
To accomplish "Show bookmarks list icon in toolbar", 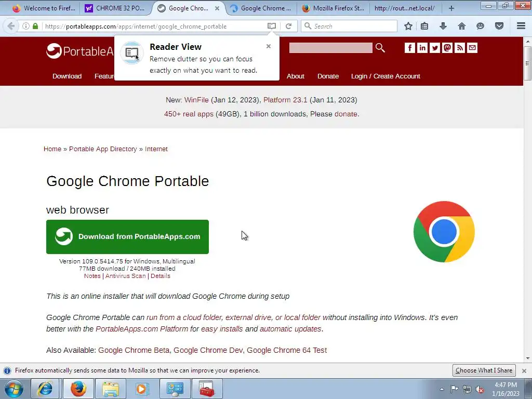I will pos(424,26).
